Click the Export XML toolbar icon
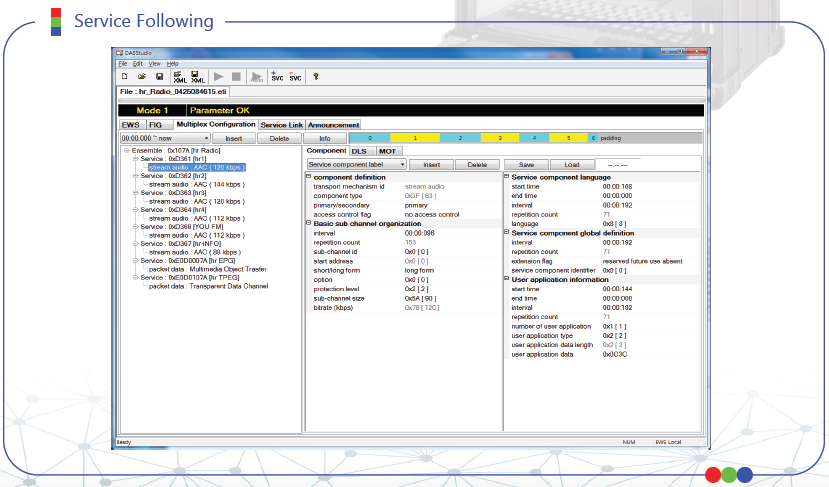The image size is (829, 487). [196, 76]
